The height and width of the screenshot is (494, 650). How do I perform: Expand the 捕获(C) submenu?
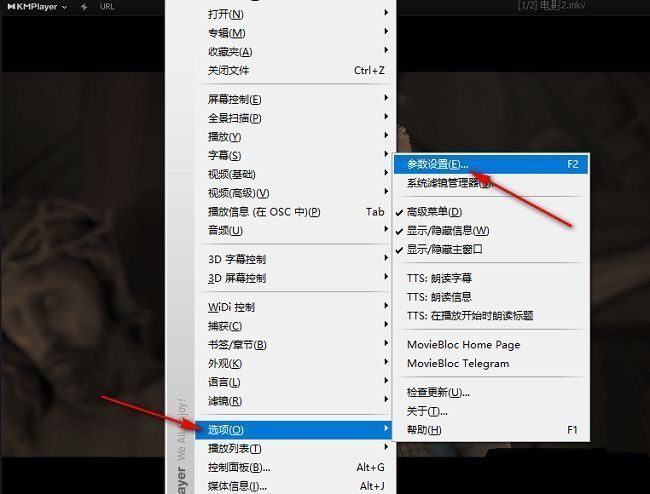pyautogui.click(x=295, y=326)
